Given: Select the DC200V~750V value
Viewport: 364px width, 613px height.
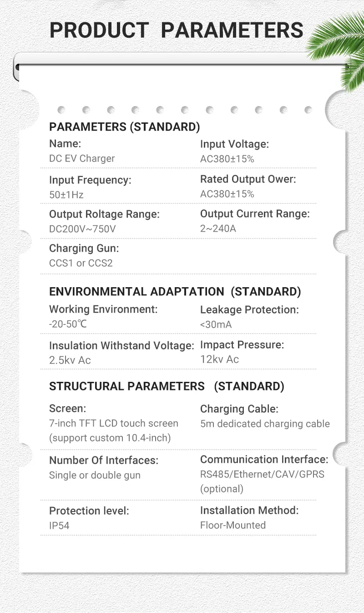Looking at the screenshot, I should click(x=82, y=229).
